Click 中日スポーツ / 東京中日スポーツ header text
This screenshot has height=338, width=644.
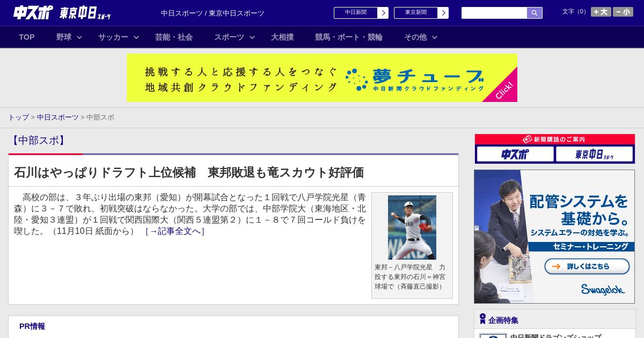pos(213,13)
